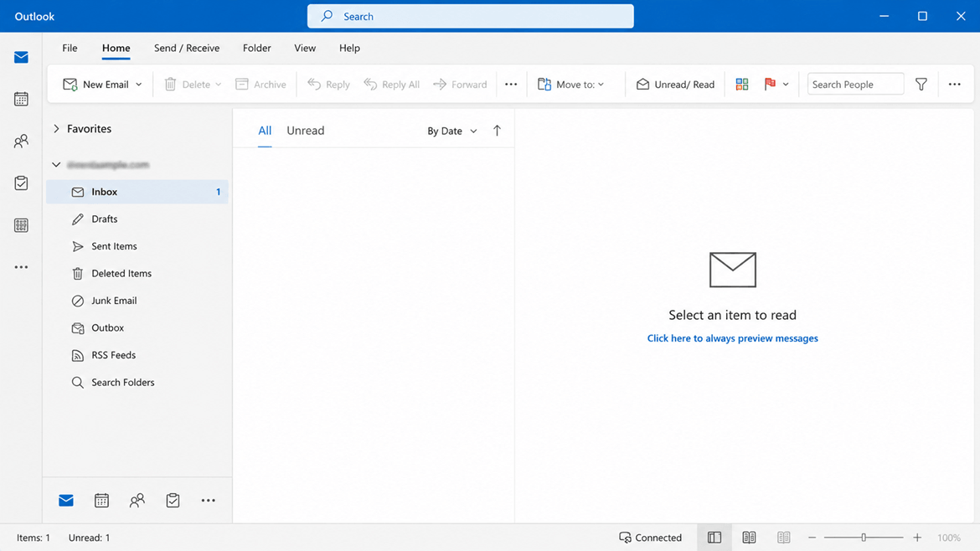The image size is (980, 551).
Task: Click the Reply button
Action: click(x=328, y=85)
